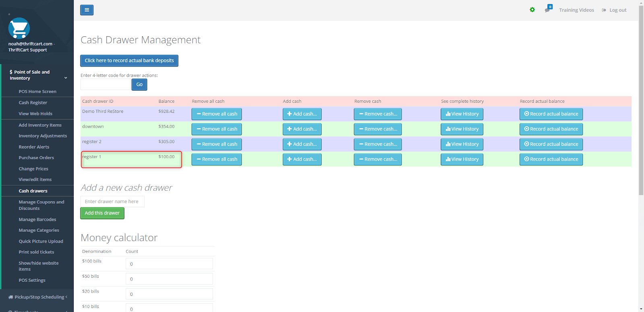Click the Log out link
This screenshot has height=312, width=644.
pos(614,10)
